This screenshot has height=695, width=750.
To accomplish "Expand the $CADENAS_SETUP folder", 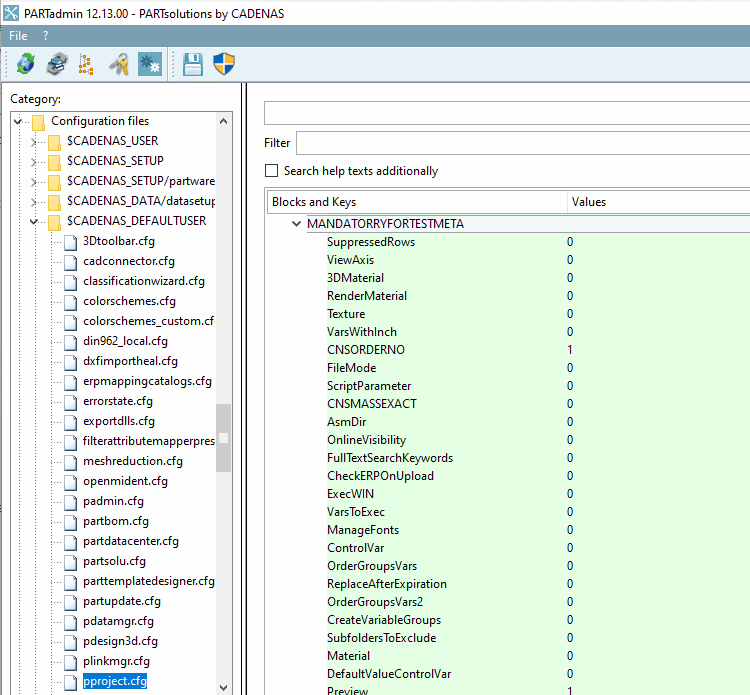I will (33, 162).
